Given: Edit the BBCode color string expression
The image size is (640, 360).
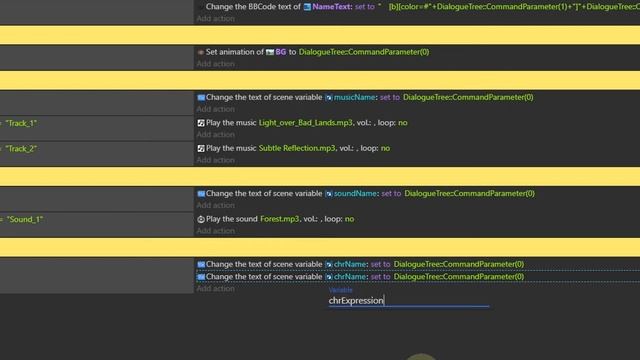Looking at the screenshot, I should coord(509,7).
